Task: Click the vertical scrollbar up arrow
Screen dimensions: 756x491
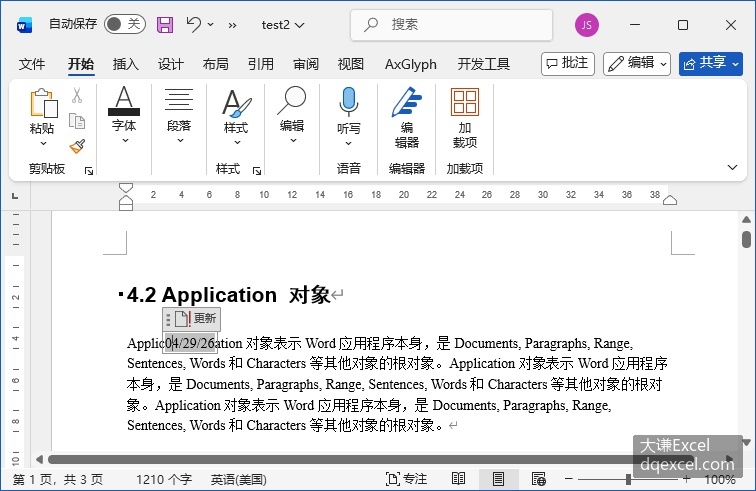Action: click(746, 220)
